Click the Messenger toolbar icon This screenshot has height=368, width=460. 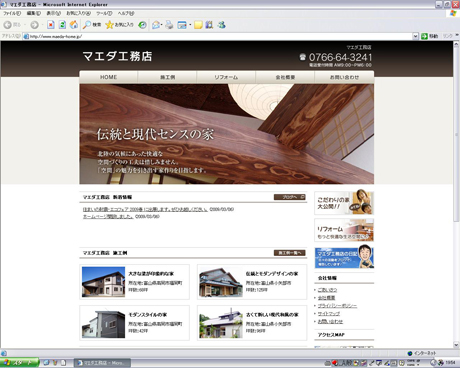222,25
